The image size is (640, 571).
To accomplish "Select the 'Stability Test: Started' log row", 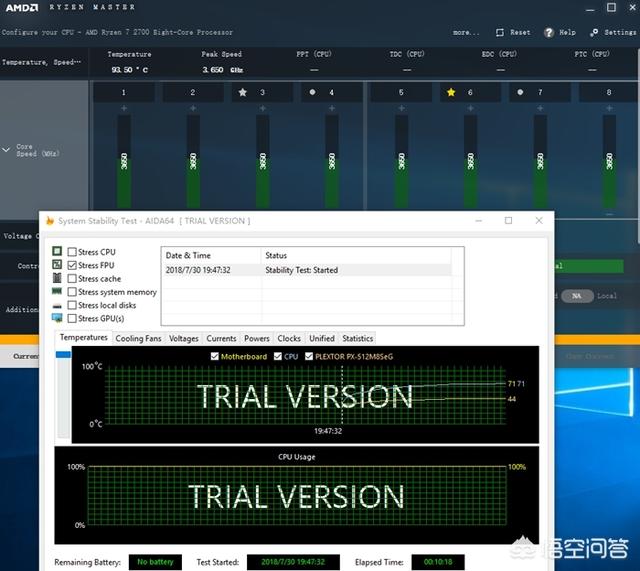I will (x=307, y=270).
